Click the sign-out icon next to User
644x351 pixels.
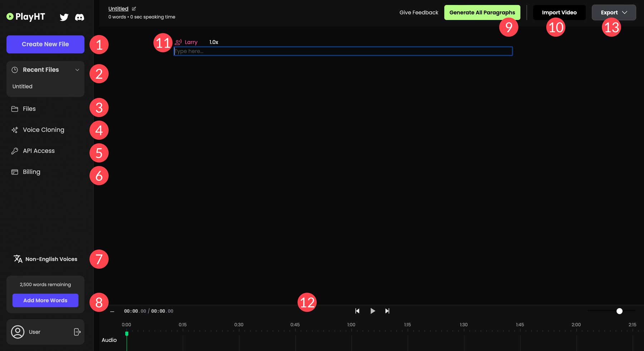click(77, 332)
